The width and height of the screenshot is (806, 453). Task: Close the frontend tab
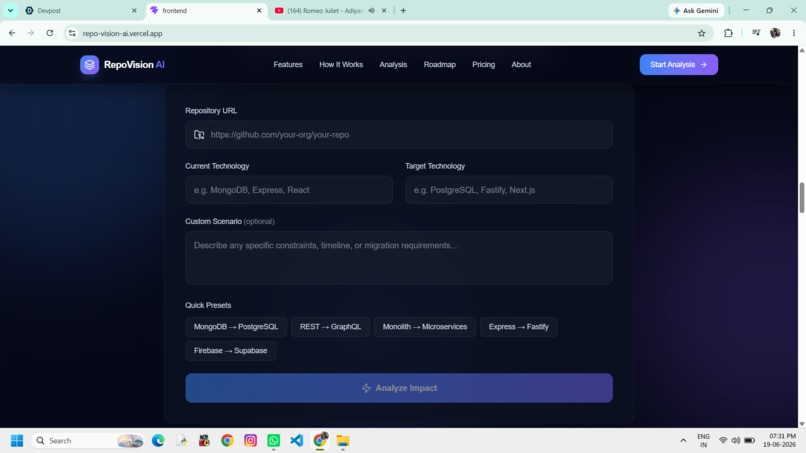(259, 10)
